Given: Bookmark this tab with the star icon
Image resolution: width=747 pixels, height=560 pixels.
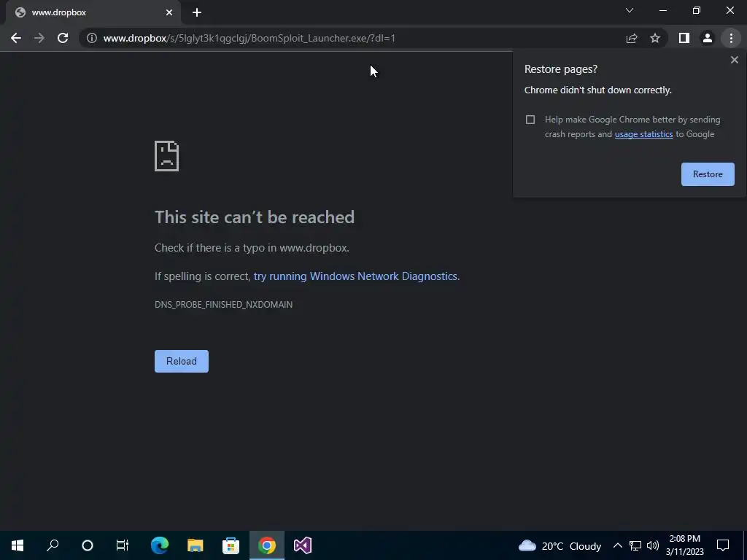Looking at the screenshot, I should 655,38.
